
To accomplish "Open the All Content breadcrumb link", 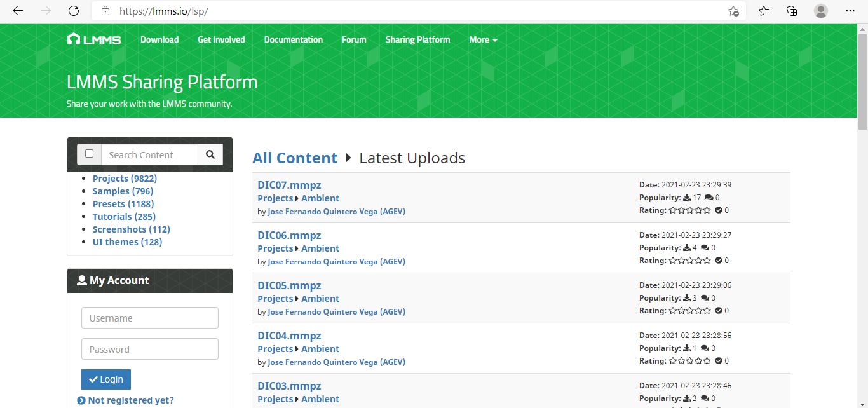I will tap(295, 158).
